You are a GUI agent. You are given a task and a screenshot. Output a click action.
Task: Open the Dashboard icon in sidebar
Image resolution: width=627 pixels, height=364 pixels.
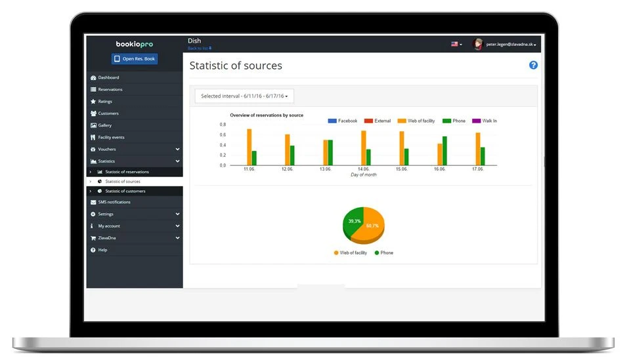[93, 77]
